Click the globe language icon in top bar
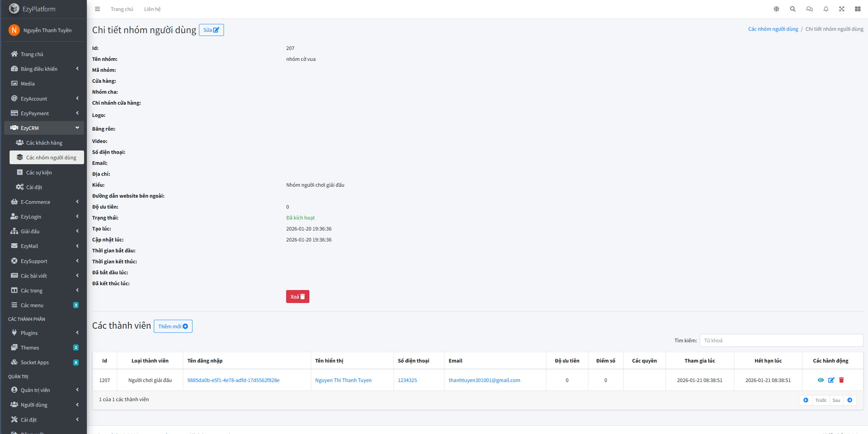 (776, 9)
